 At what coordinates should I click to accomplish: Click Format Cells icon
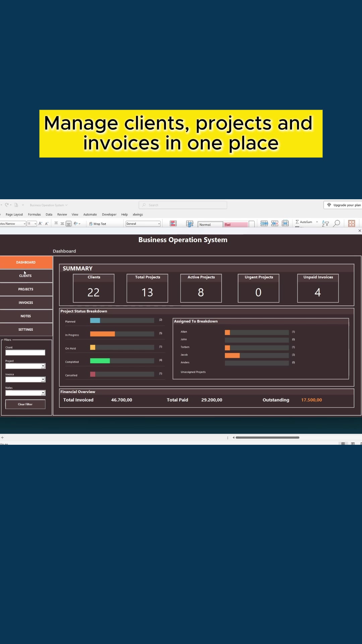285,223
